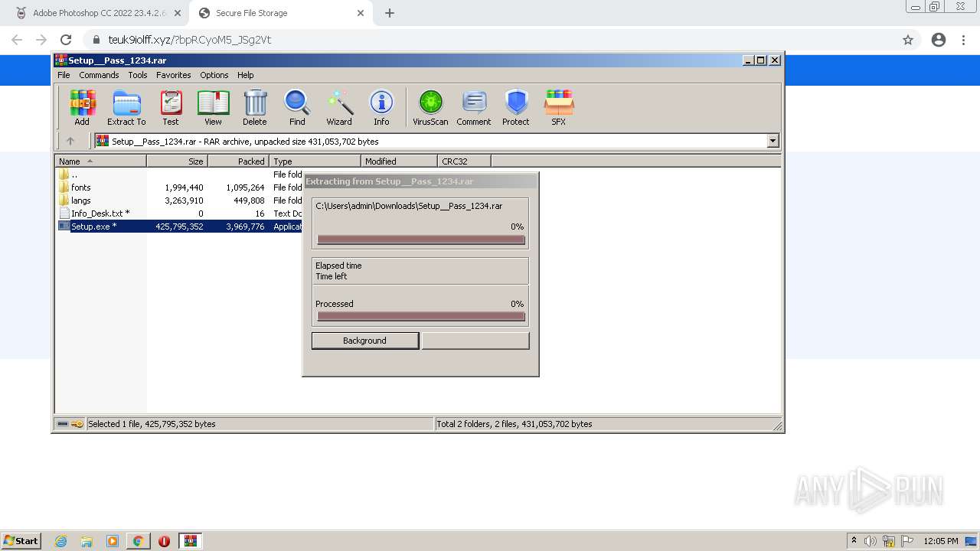Show archive Info
Image resolution: width=980 pixels, height=551 pixels.
coord(381,108)
